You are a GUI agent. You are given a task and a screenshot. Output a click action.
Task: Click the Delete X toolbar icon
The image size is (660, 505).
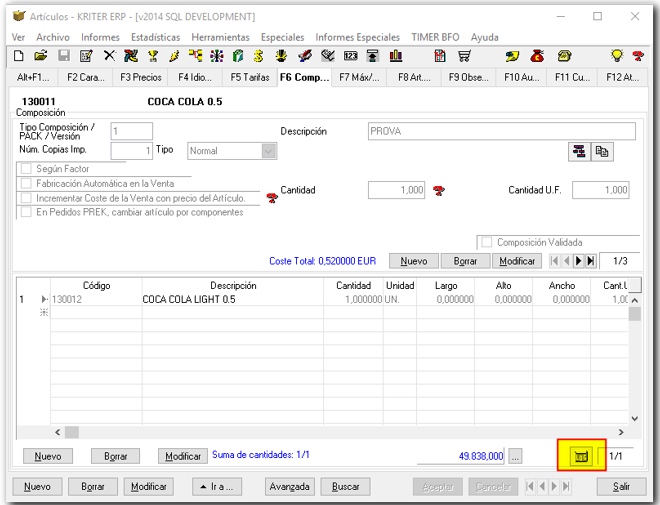tap(109, 56)
